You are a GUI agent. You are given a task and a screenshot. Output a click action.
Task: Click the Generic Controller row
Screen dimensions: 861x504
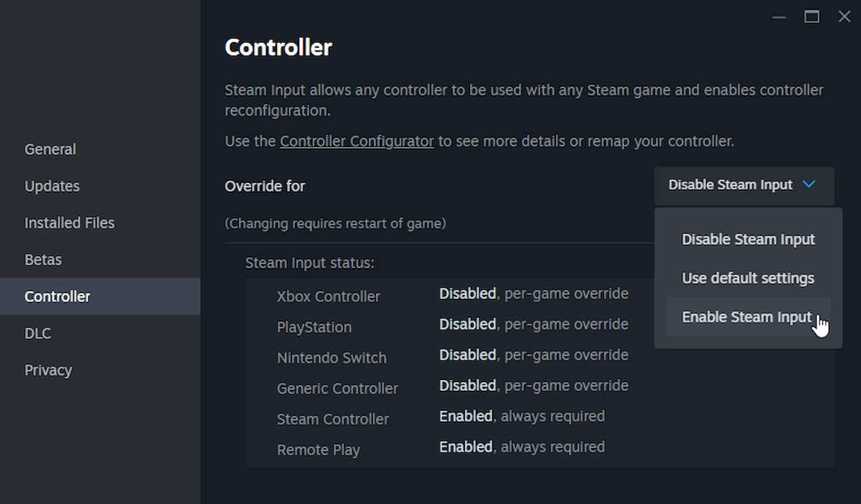click(337, 388)
